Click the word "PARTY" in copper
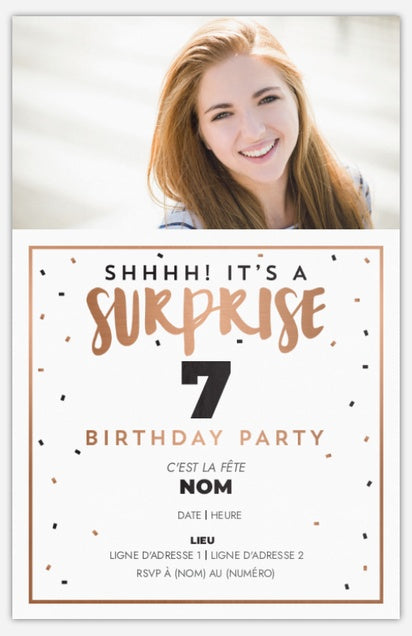This screenshot has height=636, width=412. pyautogui.click(x=283, y=438)
